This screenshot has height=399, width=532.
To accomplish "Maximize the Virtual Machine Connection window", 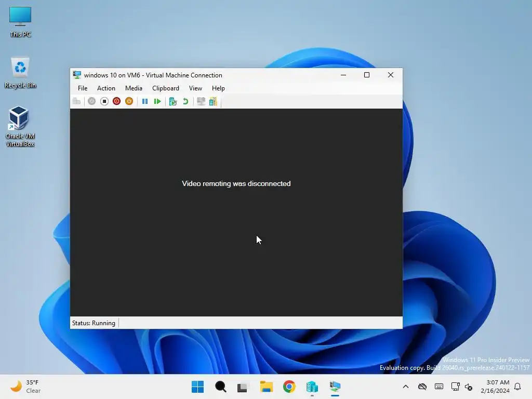I will 367,75.
